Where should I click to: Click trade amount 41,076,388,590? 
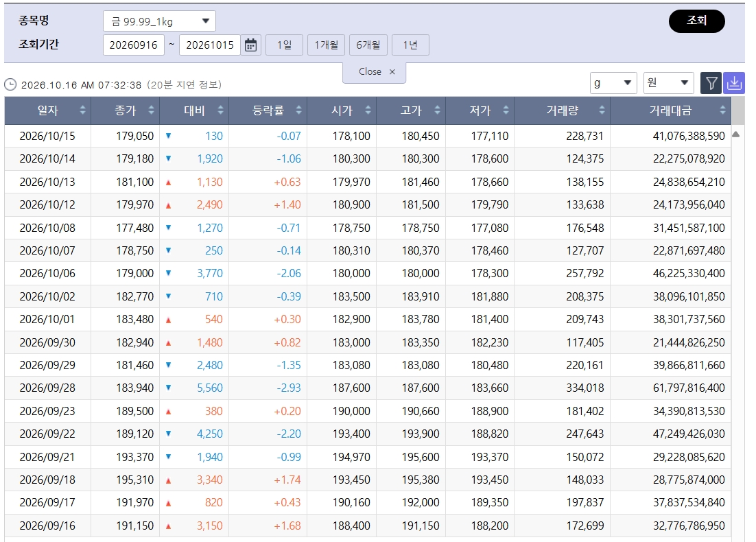(x=689, y=136)
